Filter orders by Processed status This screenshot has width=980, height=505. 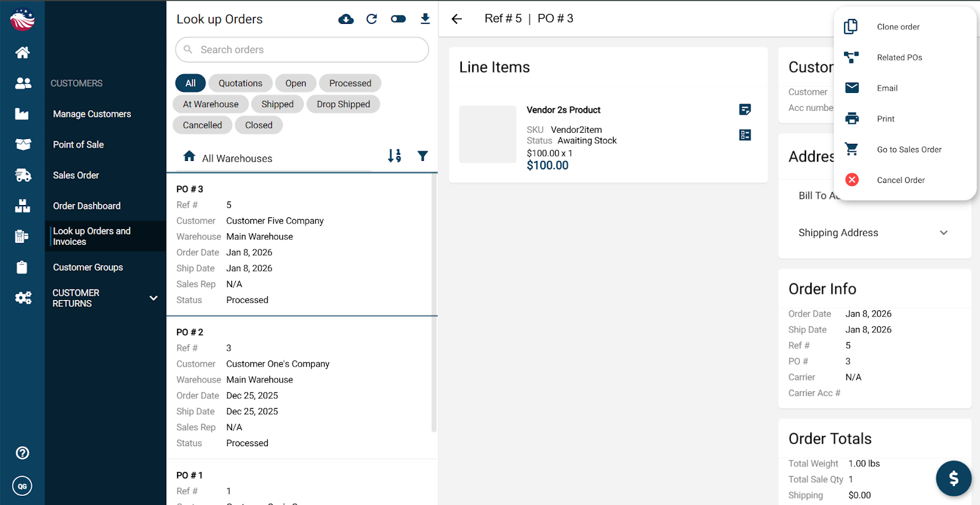[350, 83]
